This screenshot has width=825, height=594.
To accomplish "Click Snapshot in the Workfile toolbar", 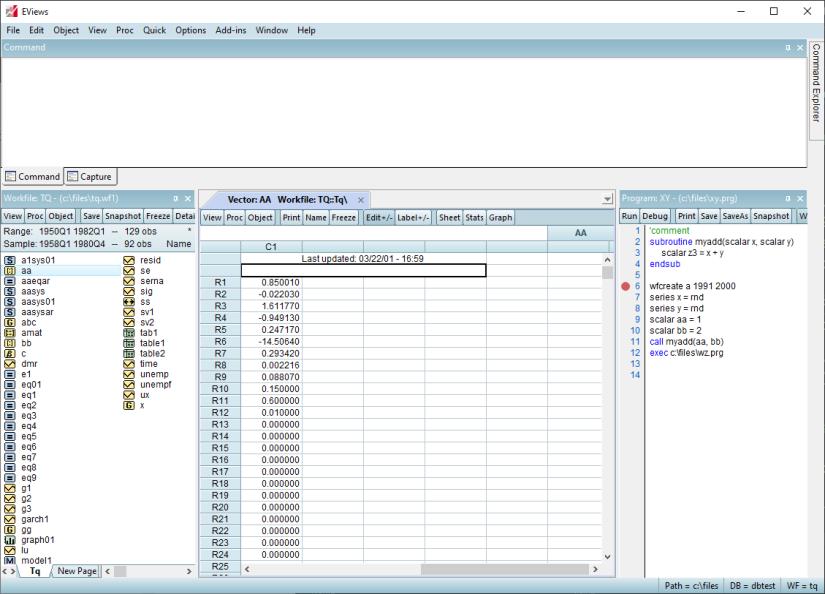I will (x=123, y=216).
